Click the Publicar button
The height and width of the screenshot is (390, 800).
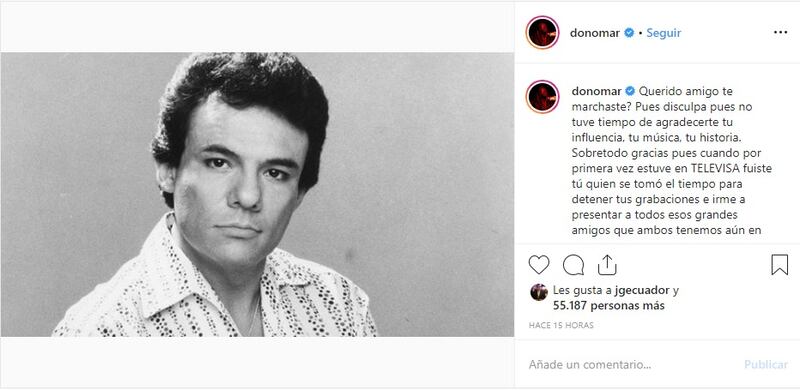tap(766, 364)
